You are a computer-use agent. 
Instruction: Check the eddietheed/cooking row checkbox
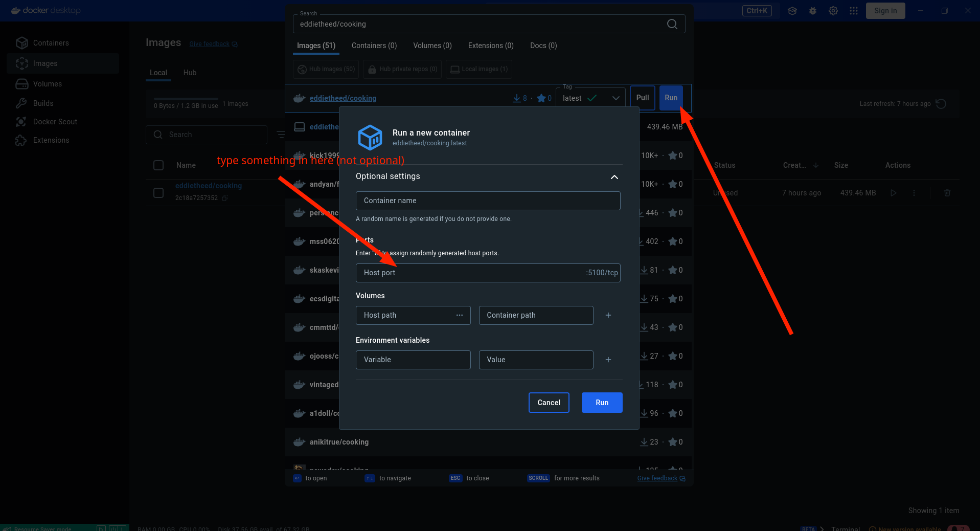(x=158, y=193)
